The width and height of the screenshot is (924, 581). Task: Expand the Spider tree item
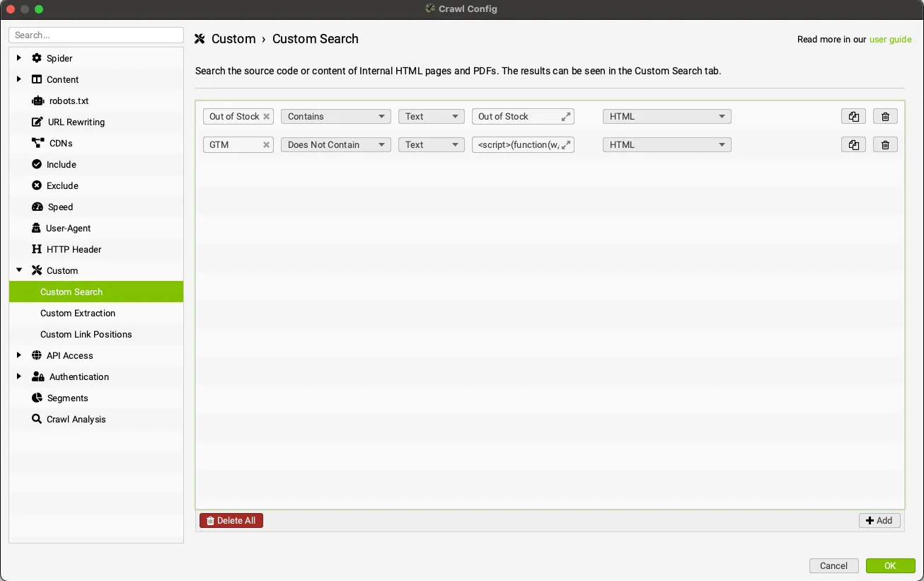18,58
